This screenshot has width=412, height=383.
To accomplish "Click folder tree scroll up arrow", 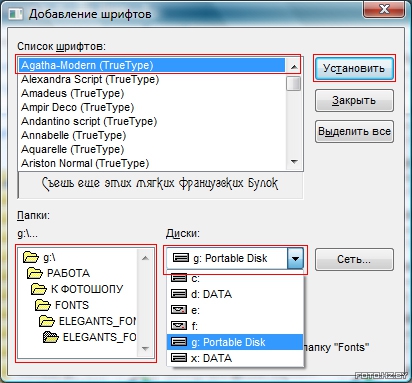I will click(145, 258).
